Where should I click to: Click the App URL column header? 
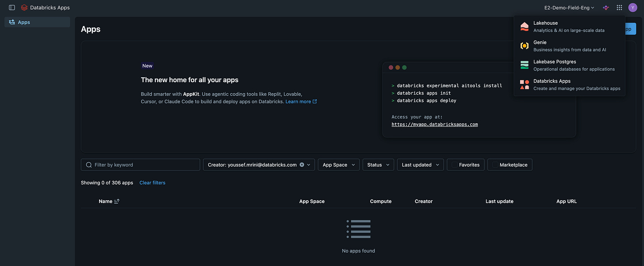coord(567,201)
